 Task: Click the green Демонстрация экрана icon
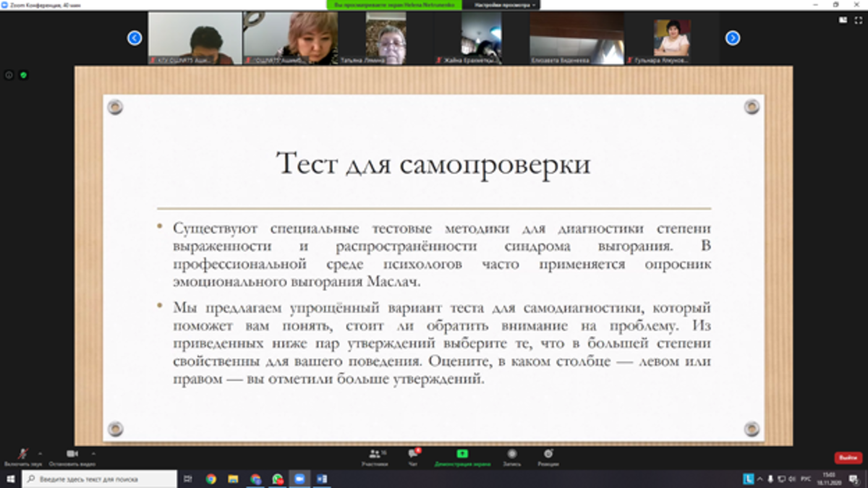tap(461, 455)
